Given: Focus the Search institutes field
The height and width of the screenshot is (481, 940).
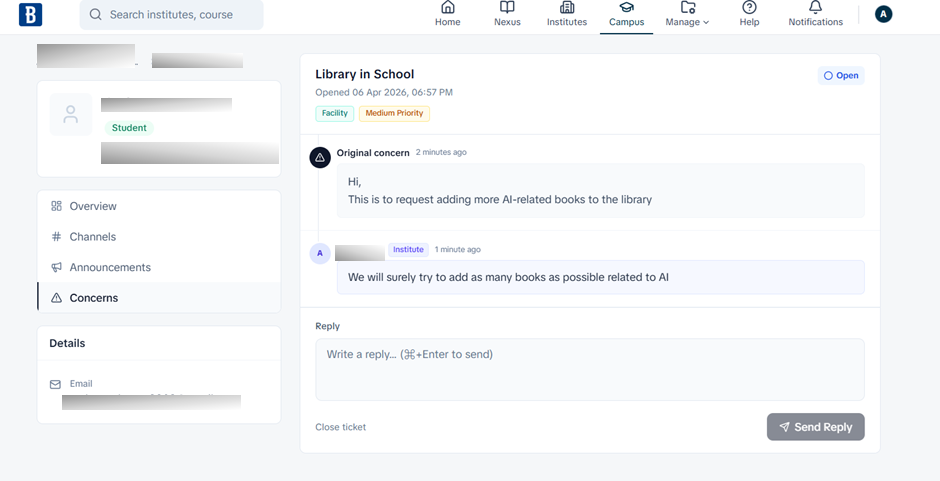Looking at the screenshot, I should pos(172,15).
